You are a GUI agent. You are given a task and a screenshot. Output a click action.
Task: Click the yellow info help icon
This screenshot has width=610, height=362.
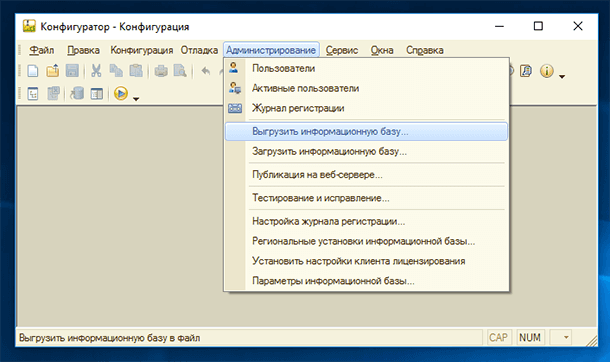547,71
